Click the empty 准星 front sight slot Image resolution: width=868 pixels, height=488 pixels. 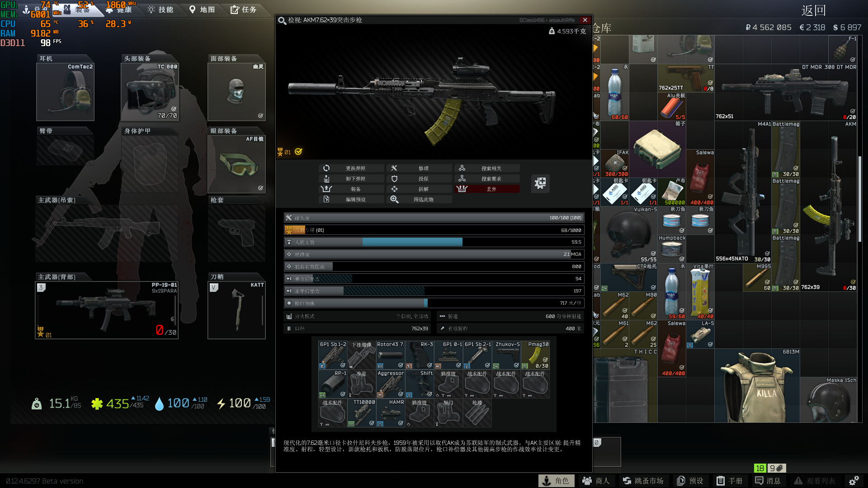[362, 384]
